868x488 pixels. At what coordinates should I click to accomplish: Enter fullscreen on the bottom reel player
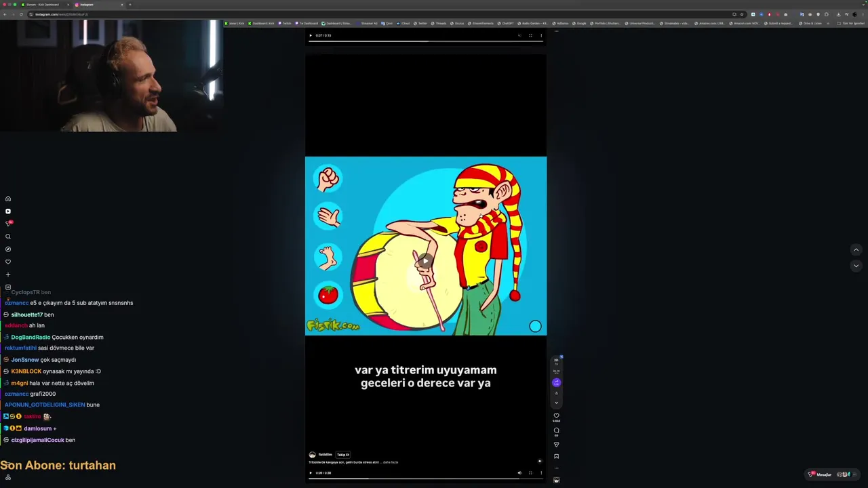click(530, 473)
